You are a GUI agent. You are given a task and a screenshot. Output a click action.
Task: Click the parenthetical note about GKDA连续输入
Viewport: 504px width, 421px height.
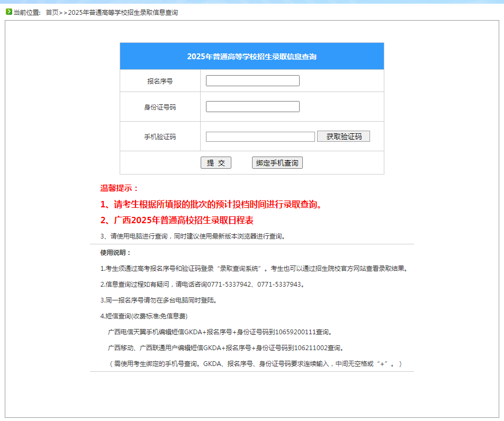point(256,364)
